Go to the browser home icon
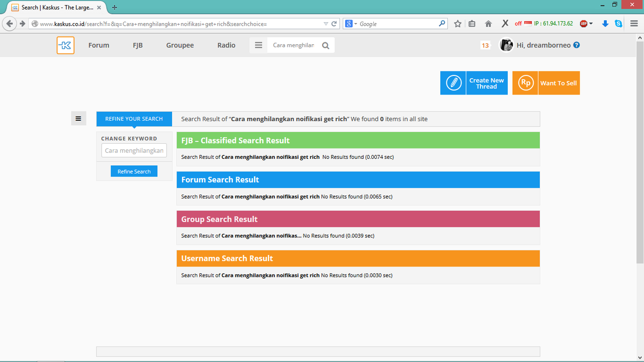644x362 pixels. [x=488, y=24]
